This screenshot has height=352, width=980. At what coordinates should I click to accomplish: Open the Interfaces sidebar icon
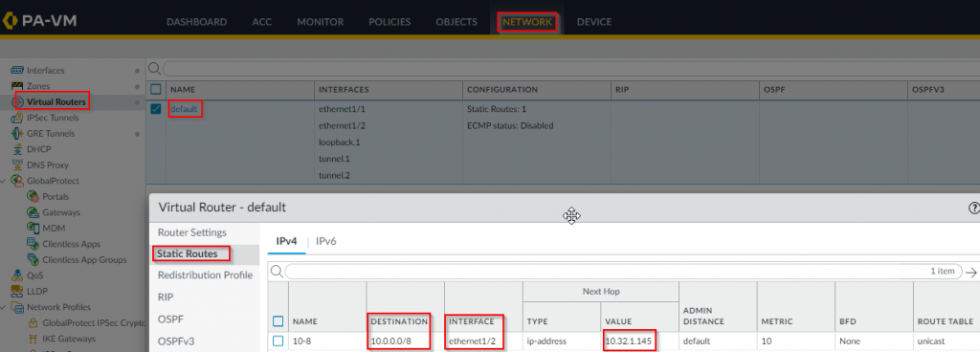(x=17, y=71)
